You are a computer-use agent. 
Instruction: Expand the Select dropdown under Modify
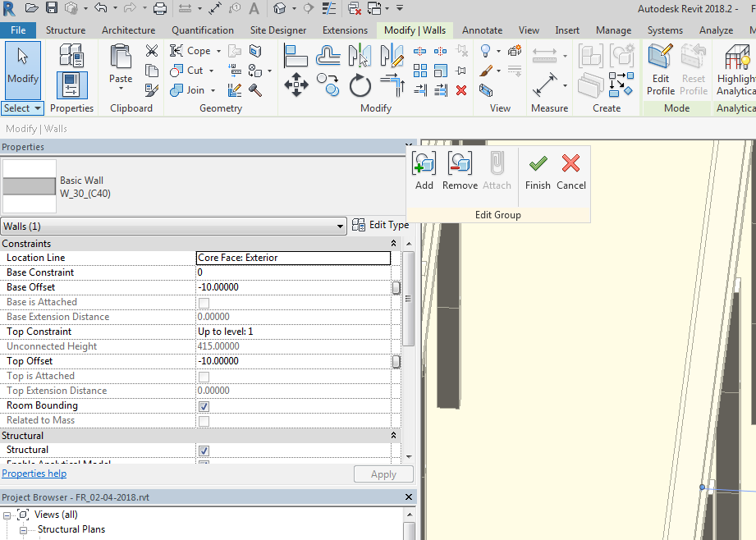coord(22,108)
